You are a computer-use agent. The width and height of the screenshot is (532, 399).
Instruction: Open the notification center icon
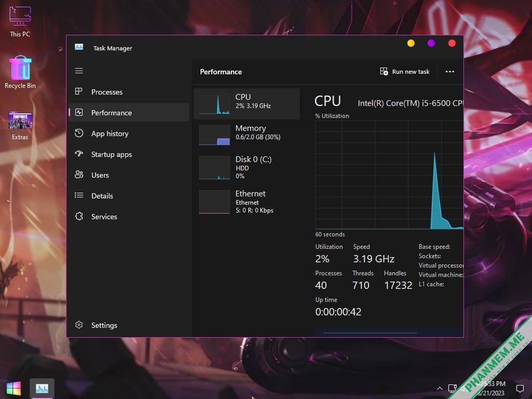pos(520,389)
